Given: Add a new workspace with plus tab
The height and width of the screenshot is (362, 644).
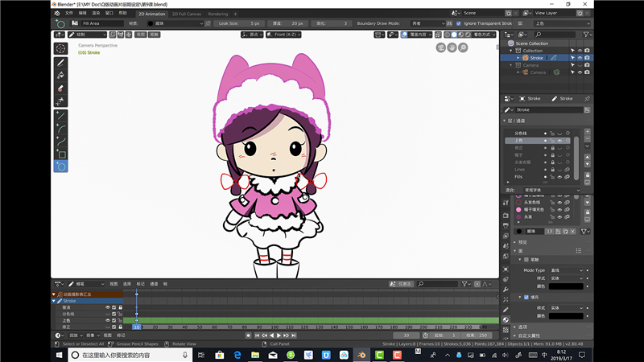Looking at the screenshot, I should pos(236,14).
